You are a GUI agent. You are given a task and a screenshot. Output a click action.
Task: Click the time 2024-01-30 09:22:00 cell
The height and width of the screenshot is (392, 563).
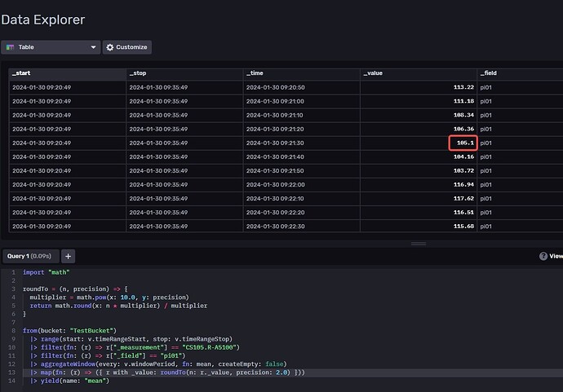click(302, 184)
